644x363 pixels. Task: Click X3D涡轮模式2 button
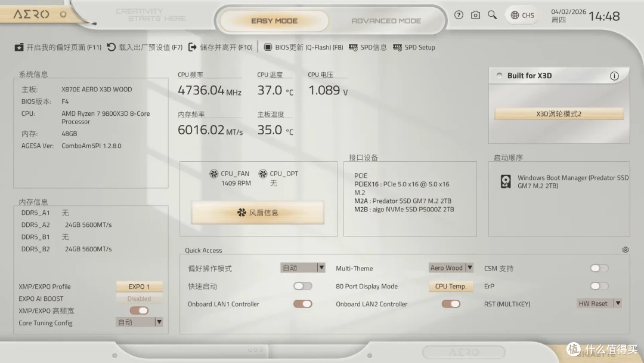[559, 114]
